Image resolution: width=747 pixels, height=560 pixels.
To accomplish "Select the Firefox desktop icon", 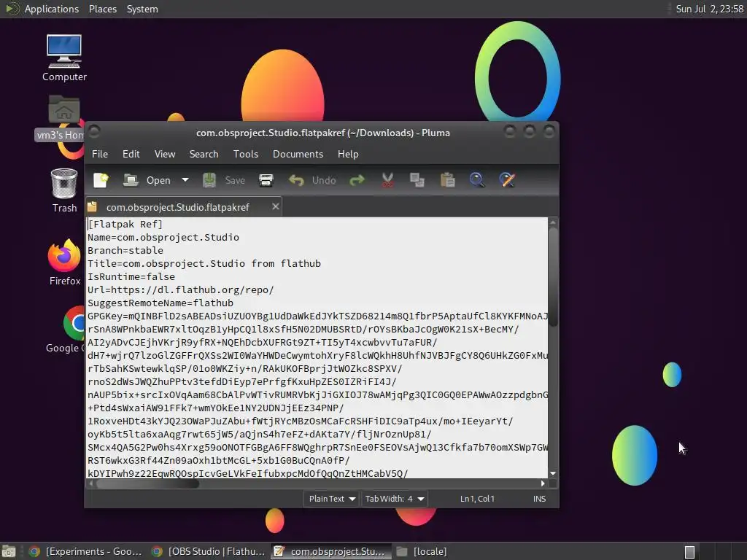I will point(64,262).
